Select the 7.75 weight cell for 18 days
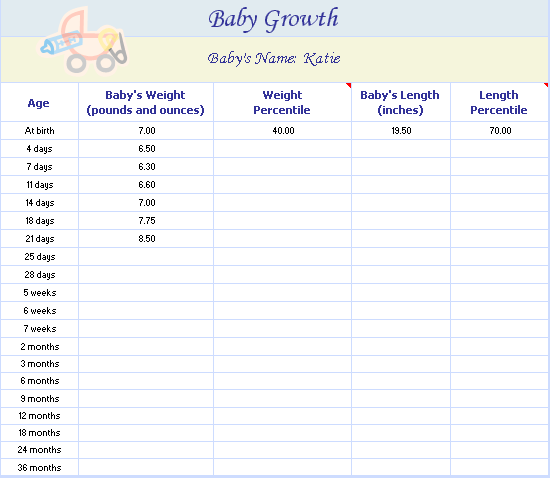This screenshot has height=478, width=550. point(146,221)
